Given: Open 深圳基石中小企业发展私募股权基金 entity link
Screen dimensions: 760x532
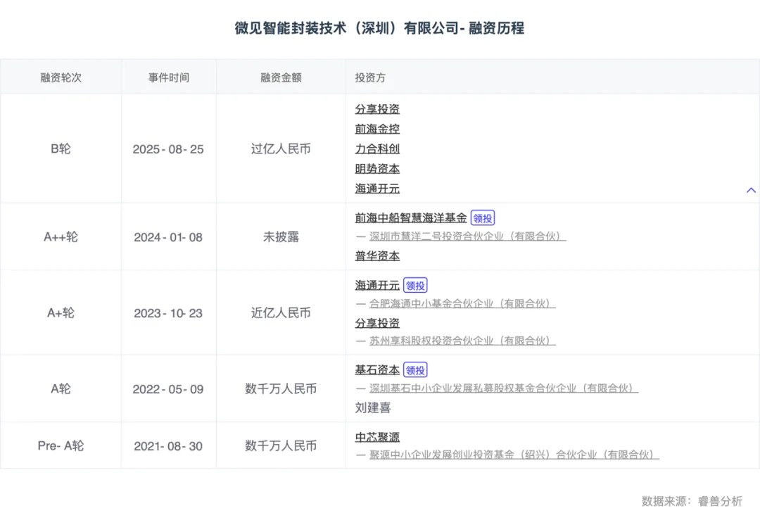Looking at the screenshot, I should pyautogui.click(x=503, y=388).
